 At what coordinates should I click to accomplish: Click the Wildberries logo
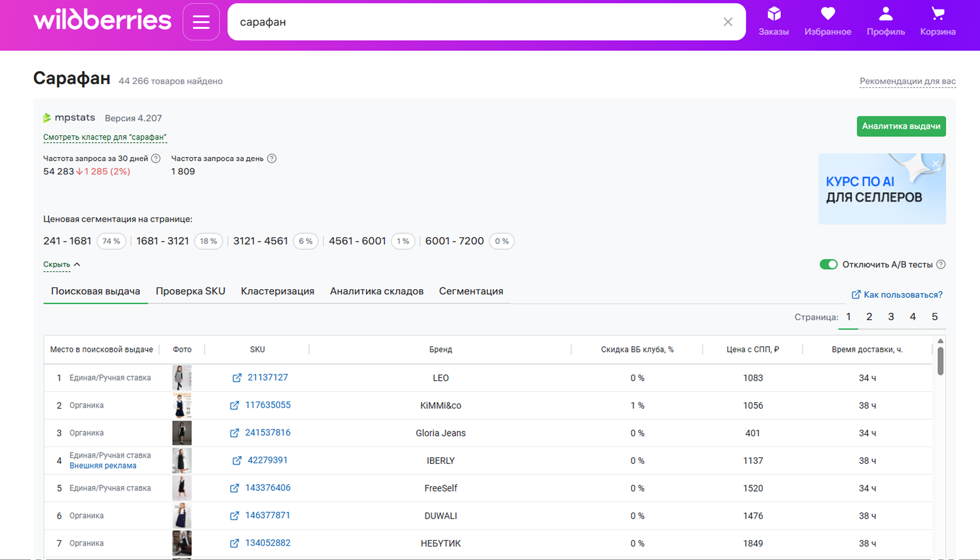pyautogui.click(x=102, y=20)
